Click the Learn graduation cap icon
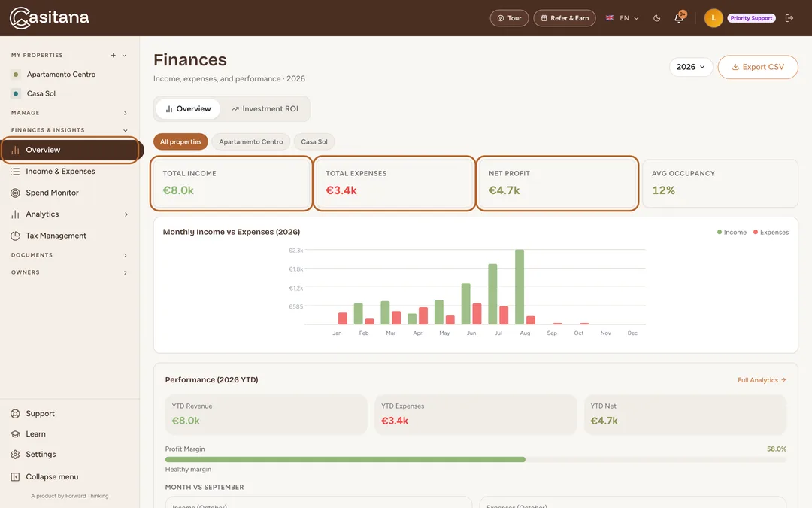 16,434
